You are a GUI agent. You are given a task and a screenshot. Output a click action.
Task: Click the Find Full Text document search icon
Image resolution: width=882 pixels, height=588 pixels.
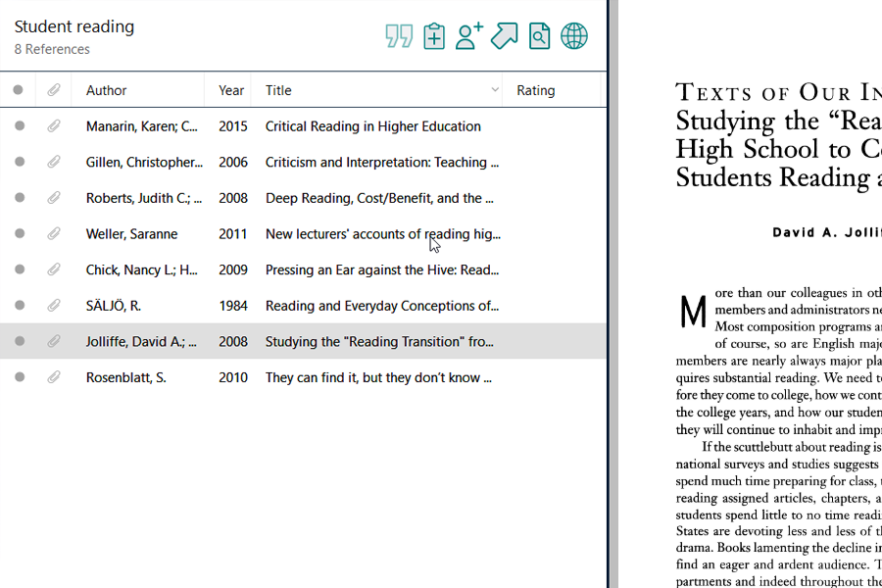[539, 36]
